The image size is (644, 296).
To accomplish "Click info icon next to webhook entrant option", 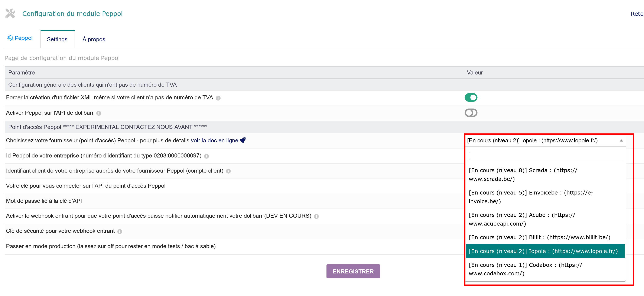I will (x=316, y=216).
